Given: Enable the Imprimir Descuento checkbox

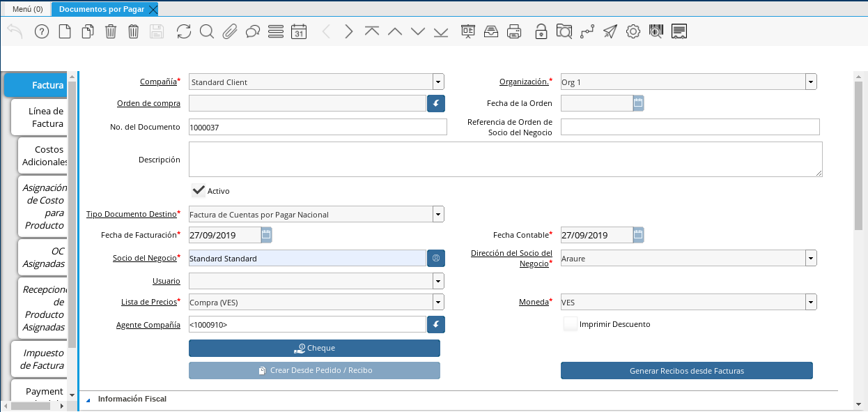Looking at the screenshot, I should point(571,324).
